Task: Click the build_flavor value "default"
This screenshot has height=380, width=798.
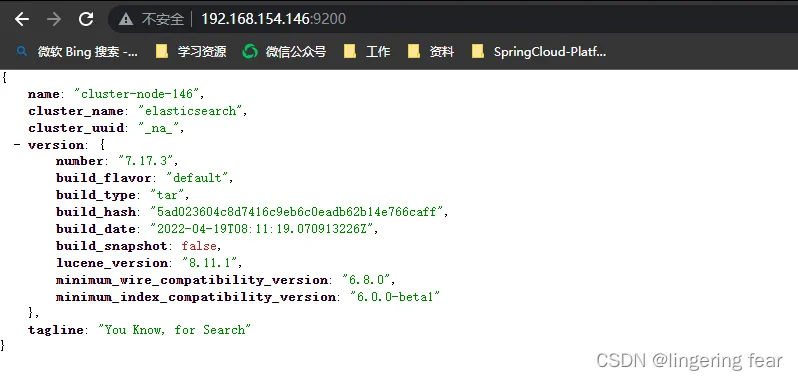Action: (197, 178)
